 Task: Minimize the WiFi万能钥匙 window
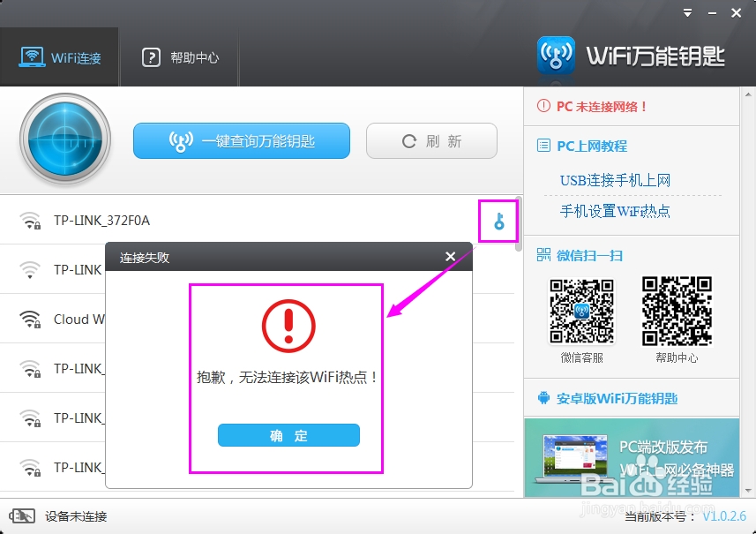712,13
